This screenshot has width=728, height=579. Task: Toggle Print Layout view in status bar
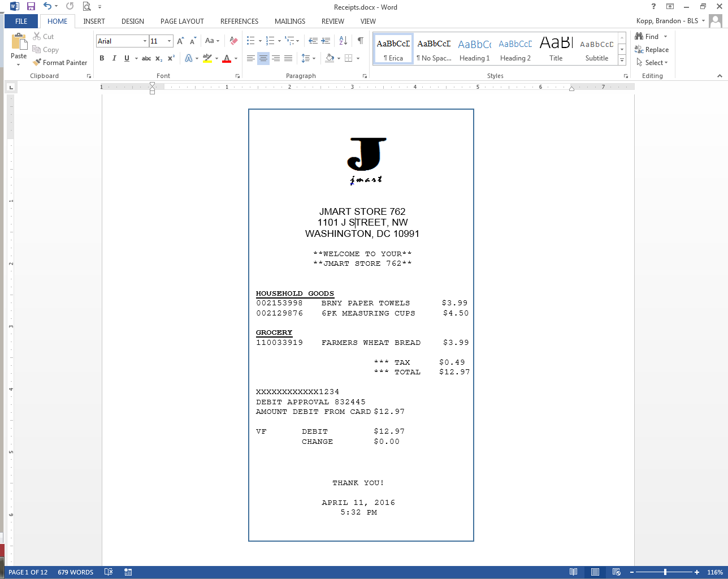[x=595, y=572]
